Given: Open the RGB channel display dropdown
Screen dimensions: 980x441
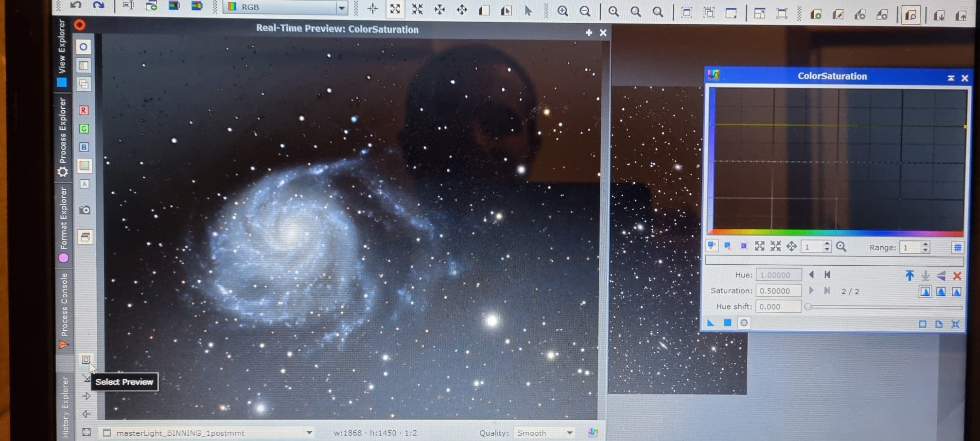Looking at the screenshot, I should tap(286, 7).
